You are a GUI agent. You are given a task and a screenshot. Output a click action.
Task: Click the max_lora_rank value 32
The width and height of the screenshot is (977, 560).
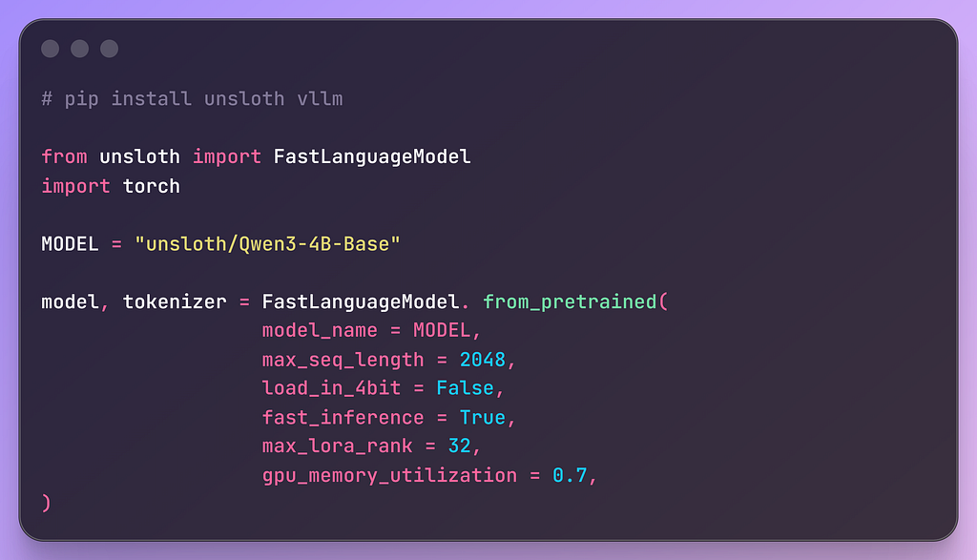coord(459,446)
